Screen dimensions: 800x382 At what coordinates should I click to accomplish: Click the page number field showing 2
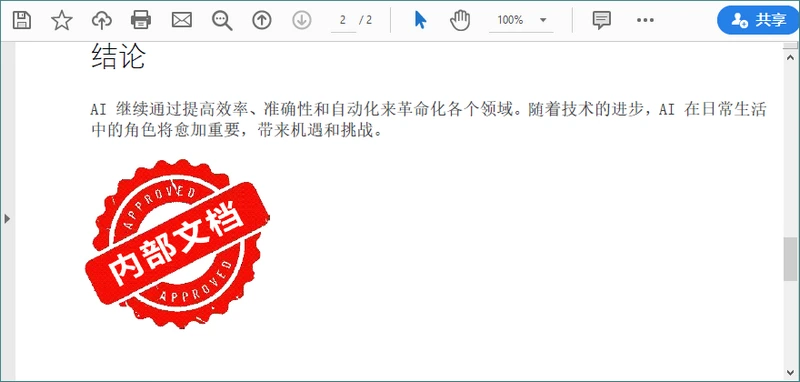pyautogui.click(x=343, y=20)
